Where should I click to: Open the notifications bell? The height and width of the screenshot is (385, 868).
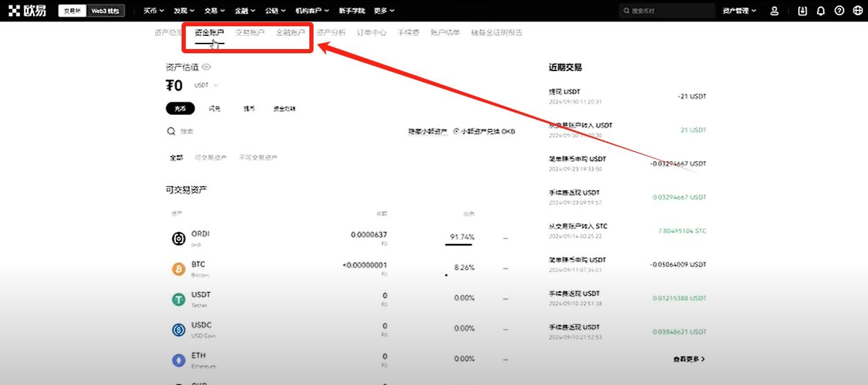(x=820, y=11)
